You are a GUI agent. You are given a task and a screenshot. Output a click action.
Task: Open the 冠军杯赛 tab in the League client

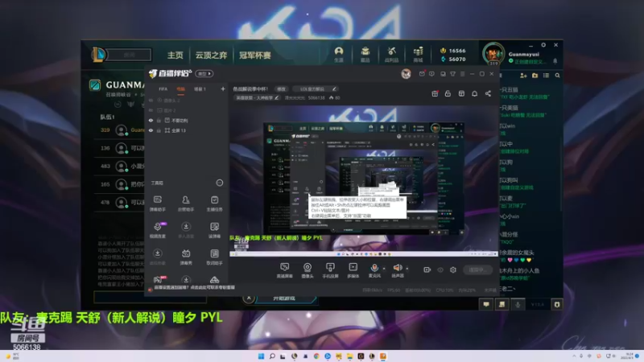(x=255, y=55)
